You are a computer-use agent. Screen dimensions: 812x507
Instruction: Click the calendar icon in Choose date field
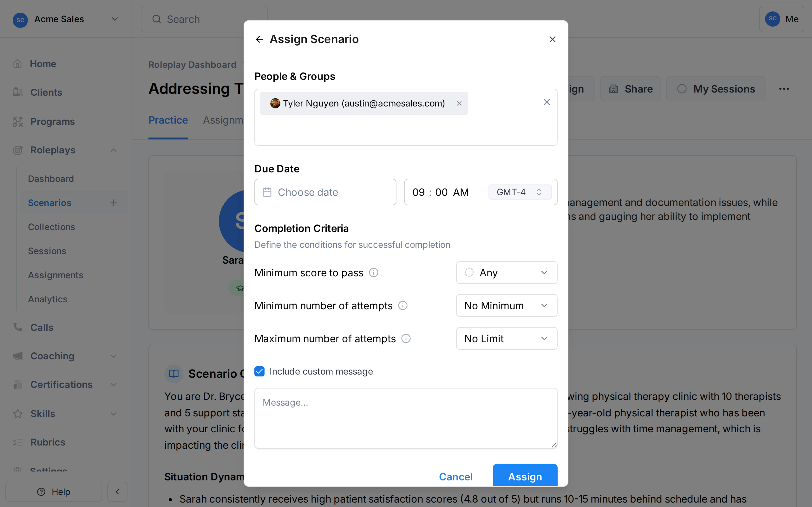pos(267,192)
